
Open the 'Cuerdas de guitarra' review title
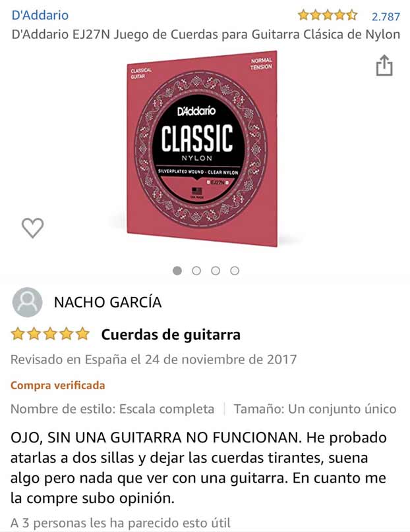click(171, 334)
